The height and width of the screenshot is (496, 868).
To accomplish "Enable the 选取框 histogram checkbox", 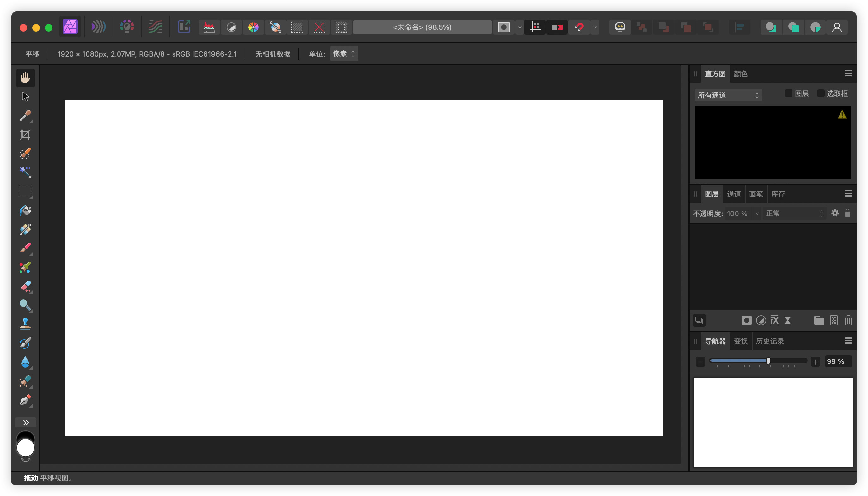I will click(821, 93).
